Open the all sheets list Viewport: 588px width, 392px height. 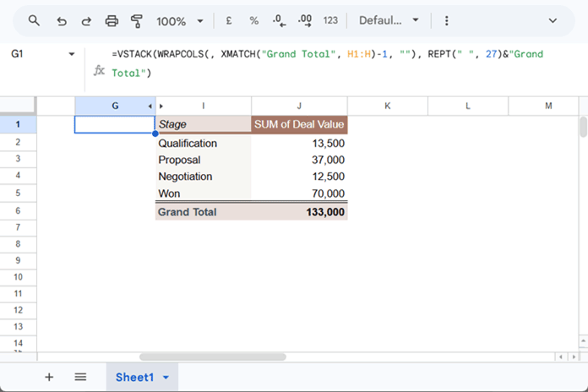click(80, 377)
